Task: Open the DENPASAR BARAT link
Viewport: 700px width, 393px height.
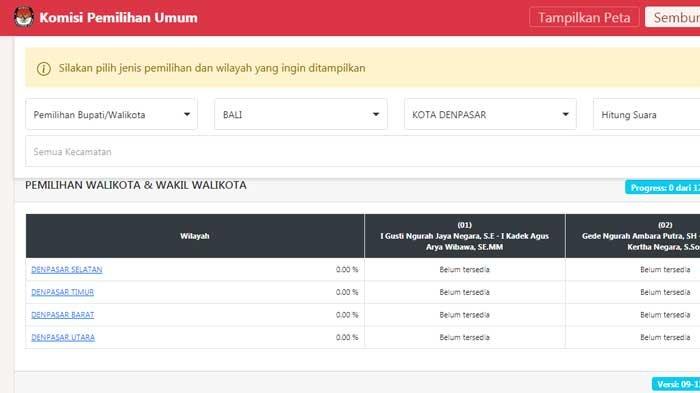Action: 62,315
